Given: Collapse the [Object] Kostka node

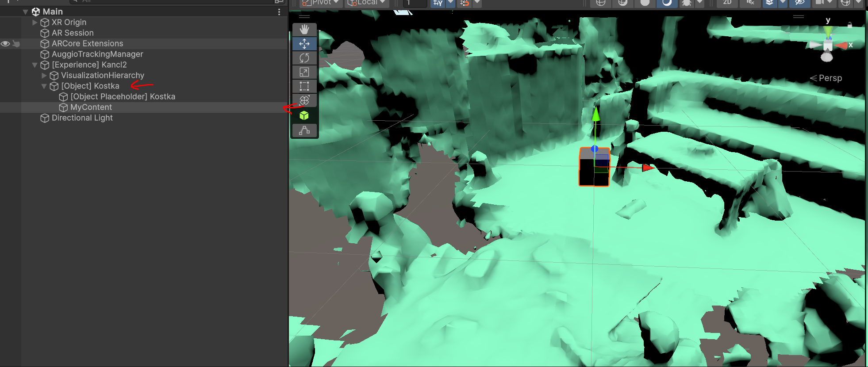Looking at the screenshot, I should [44, 86].
